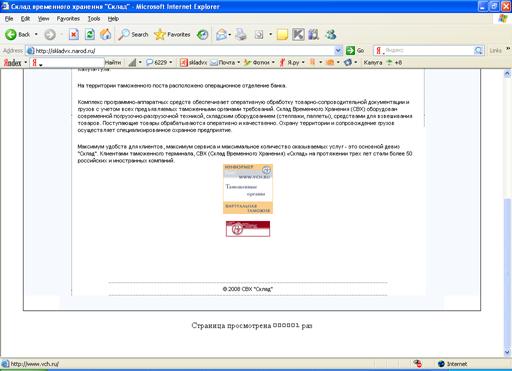
Task: Click the vertical scrollbar down arrow
Action: point(507,352)
